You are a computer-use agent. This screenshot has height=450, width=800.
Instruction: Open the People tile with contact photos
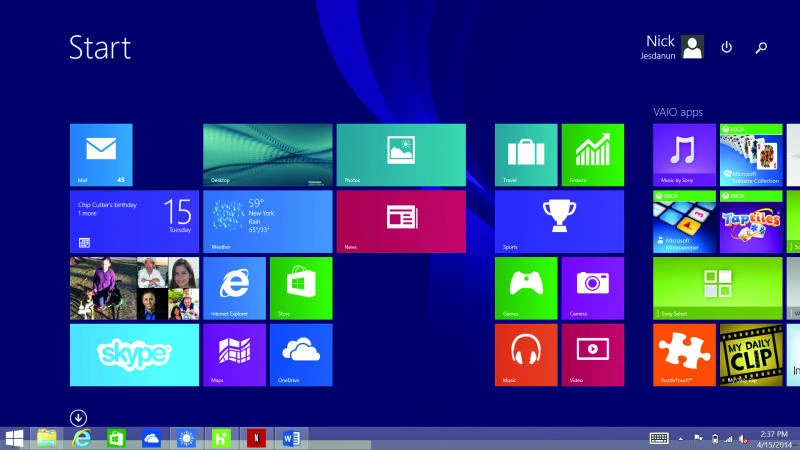coord(134,288)
